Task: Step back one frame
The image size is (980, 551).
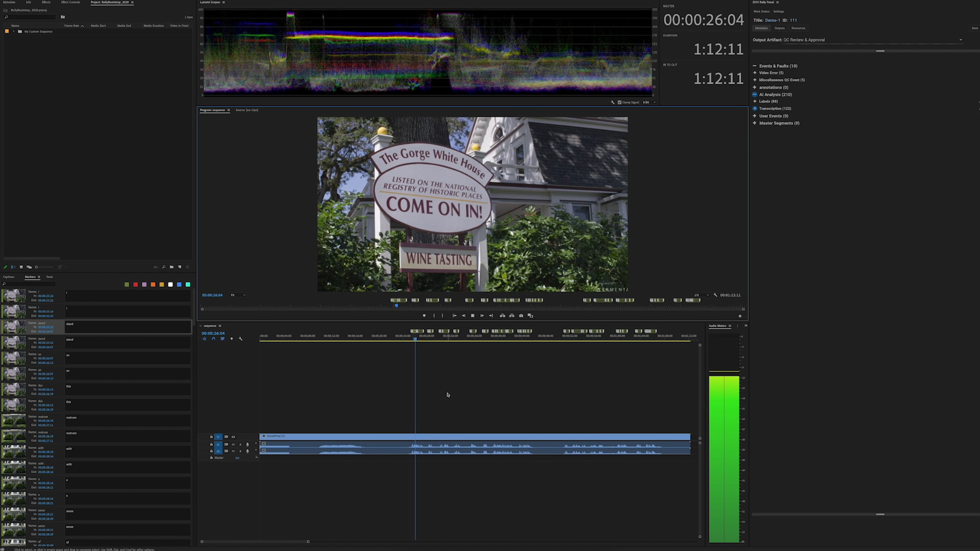Action: point(463,315)
